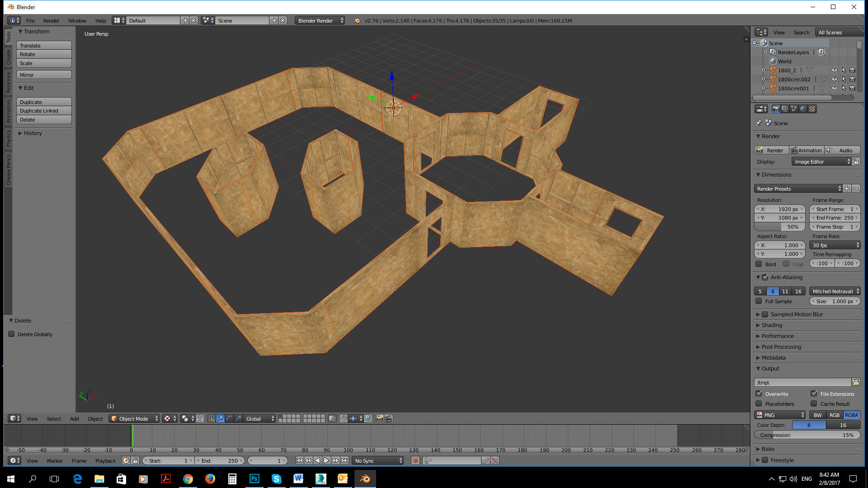
Task: Open the Add menu in 3D view header
Action: pyautogui.click(x=74, y=418)
